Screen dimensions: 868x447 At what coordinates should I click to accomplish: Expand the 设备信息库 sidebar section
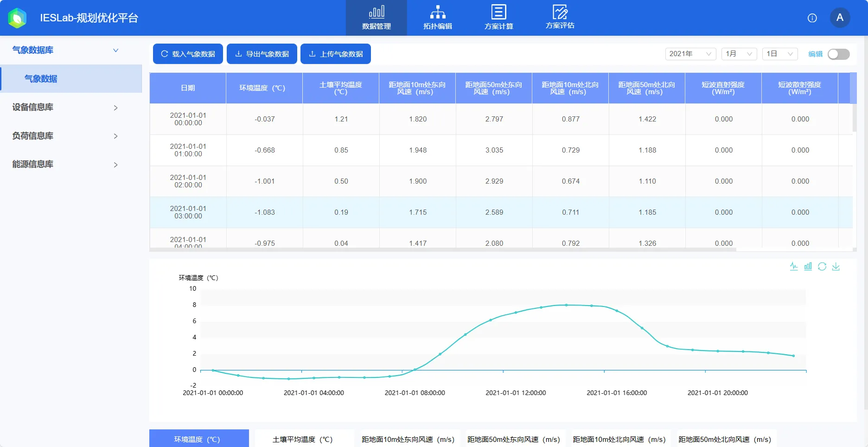(70, 107)
